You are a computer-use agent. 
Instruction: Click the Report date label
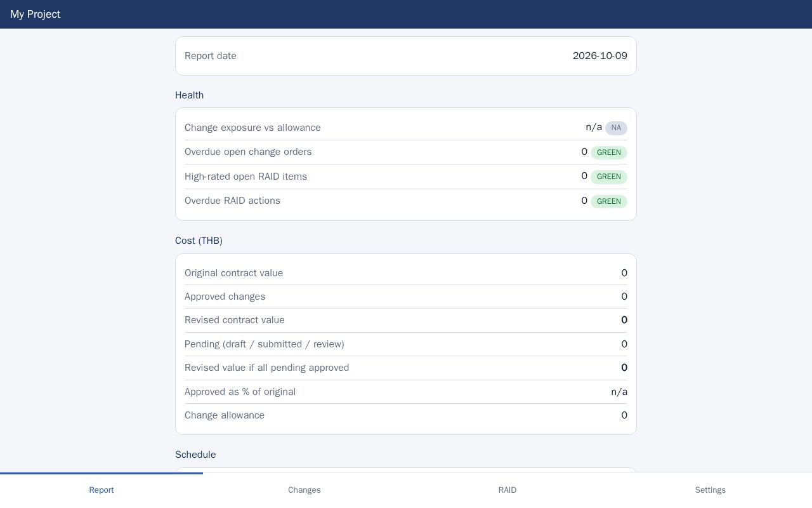[211, 56]
